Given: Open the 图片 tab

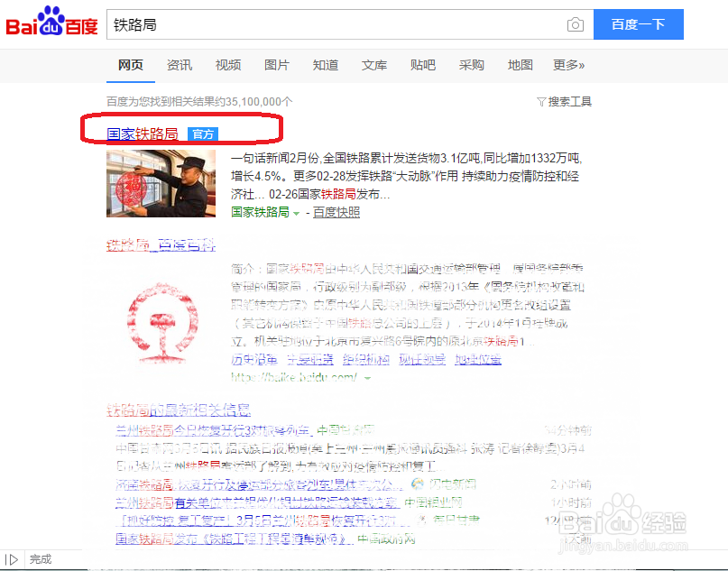Looking at the screenshot, I should pyautogui.click(x=277, y=65).
